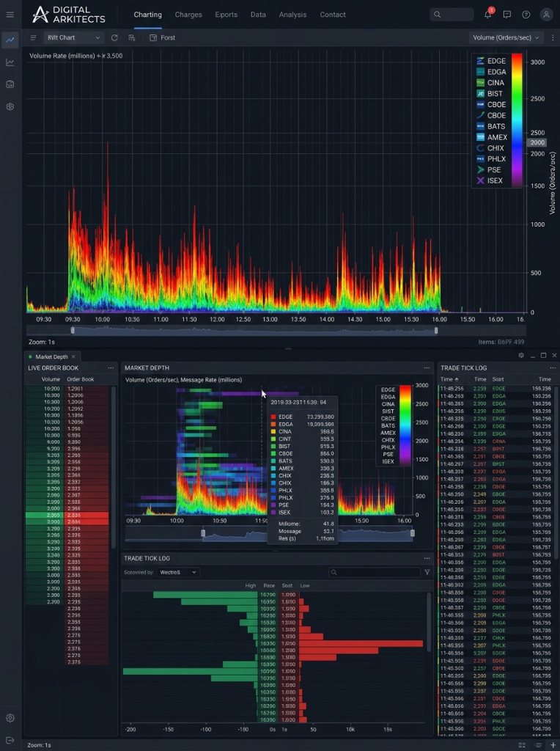Click the status bar list layout icon

tap(538, 745)
